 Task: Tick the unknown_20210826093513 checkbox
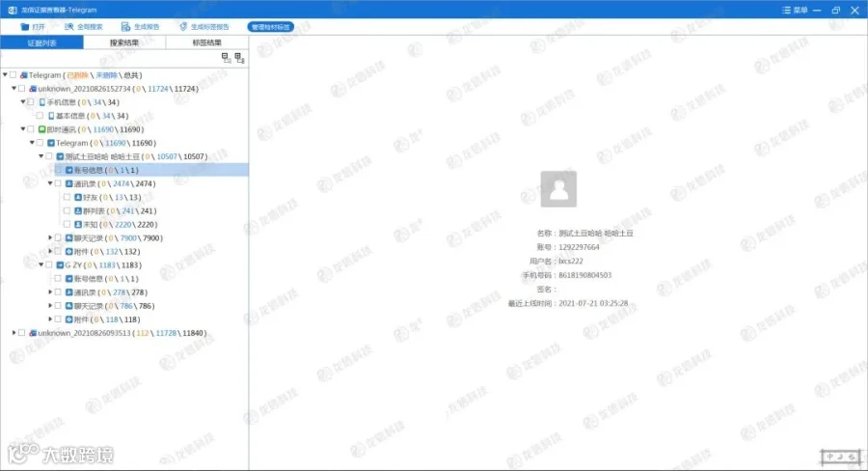point(21,332)
